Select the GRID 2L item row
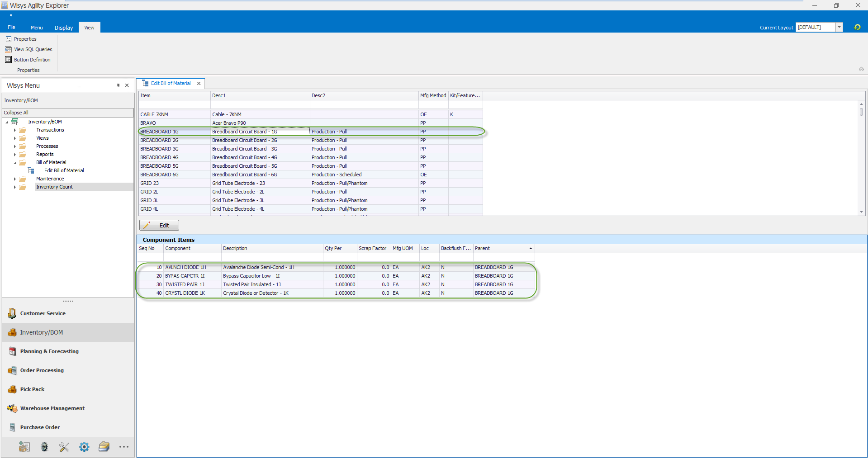This screenshot has width=868, height=458. 311,192
